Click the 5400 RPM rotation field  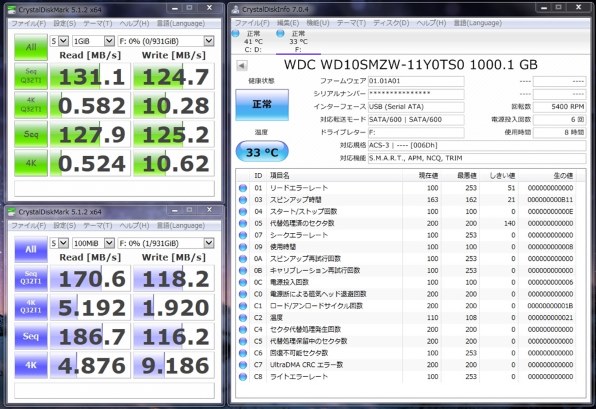(x=559, y=107)
